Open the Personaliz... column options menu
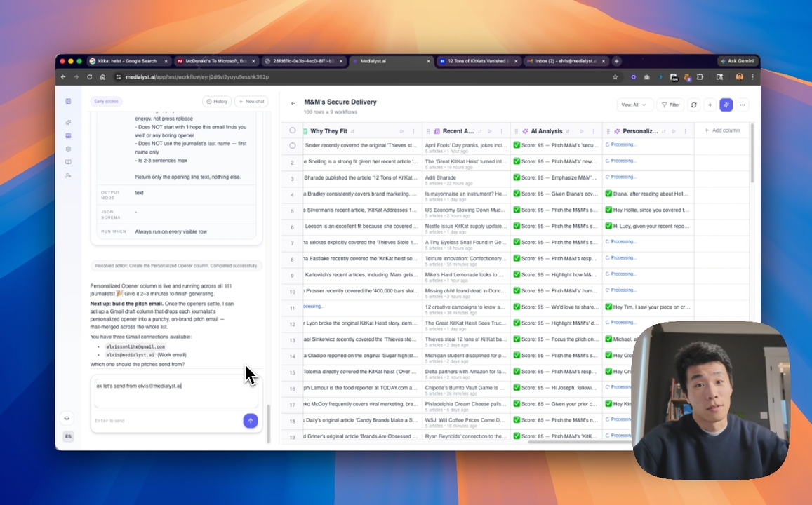The height and width of the screenshot is (505, 812). click(x=686, y=131)
